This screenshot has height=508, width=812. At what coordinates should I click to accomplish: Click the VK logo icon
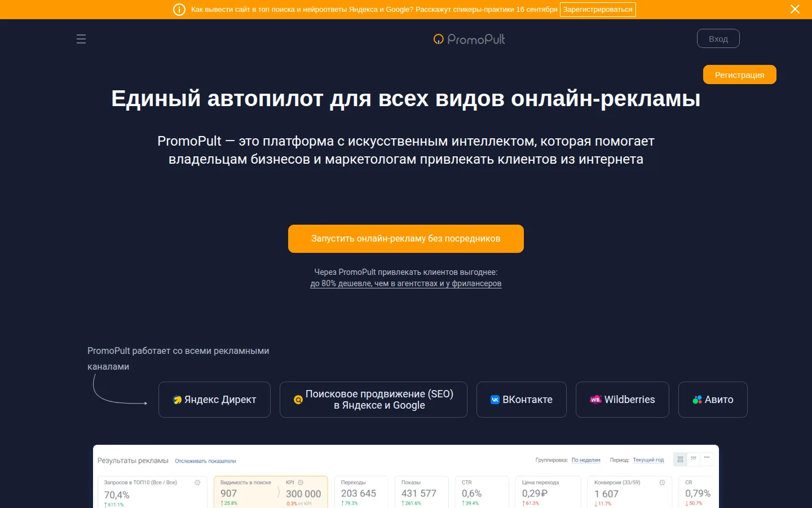pos(495,400)
